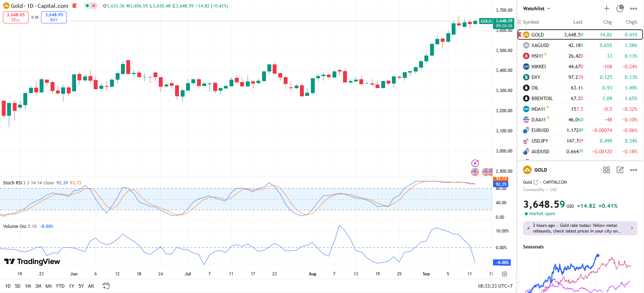Image resolution: width=644 pixels, height=293 pixels.
Task: Toggle the red flag on GOLD watchlist row
Action: pyautogui.click(x=520, y=35)
